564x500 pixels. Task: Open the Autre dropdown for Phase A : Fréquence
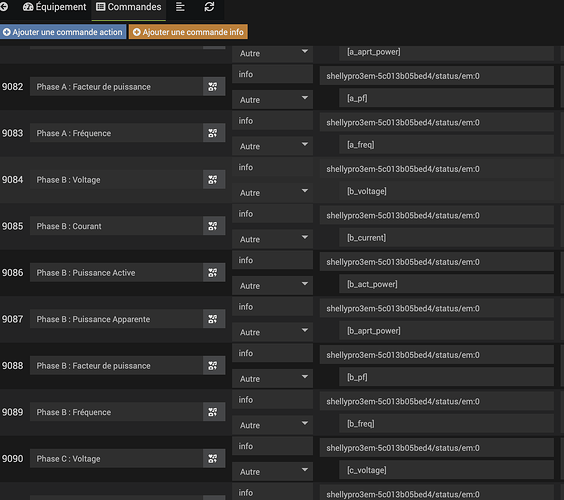[x=272, y=146]
